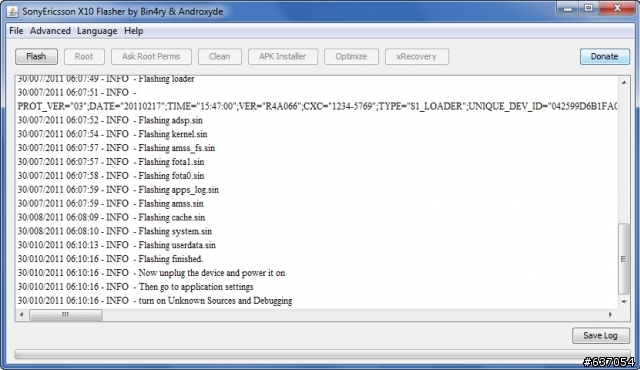Click the vertical scrollbar up arrow

coord(624,82)
